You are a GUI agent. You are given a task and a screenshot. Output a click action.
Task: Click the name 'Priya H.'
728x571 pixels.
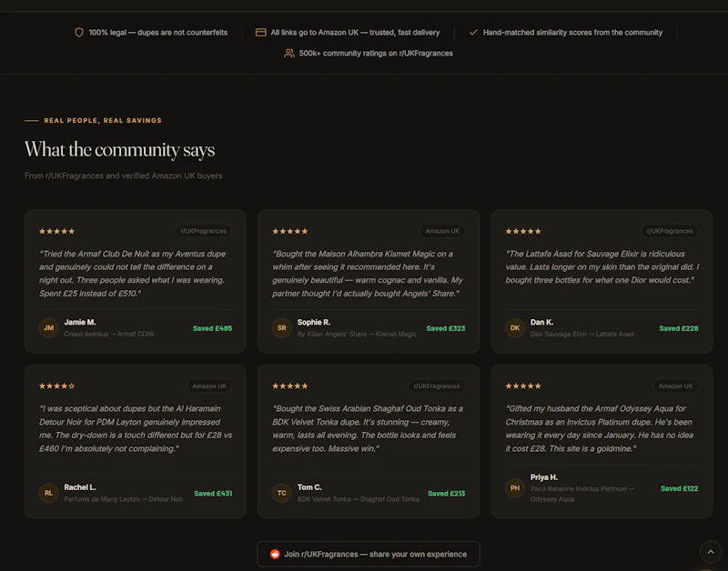pos(544,477)
